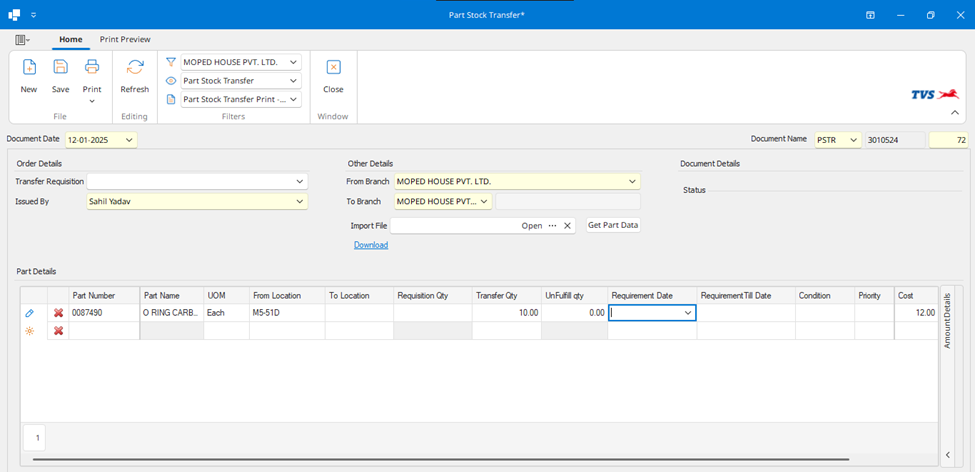Open the Import File browse ellipsis
Image resolution: width=975 pixels, height=472 pixels.
coord(552,226)
